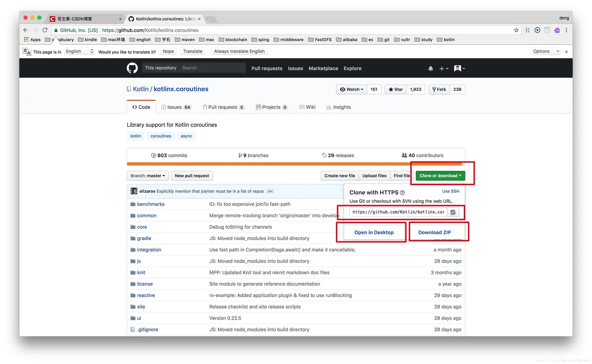Open the plus create-new menu
This screenshot has width=592, height=364.
(x=444, y=68)
